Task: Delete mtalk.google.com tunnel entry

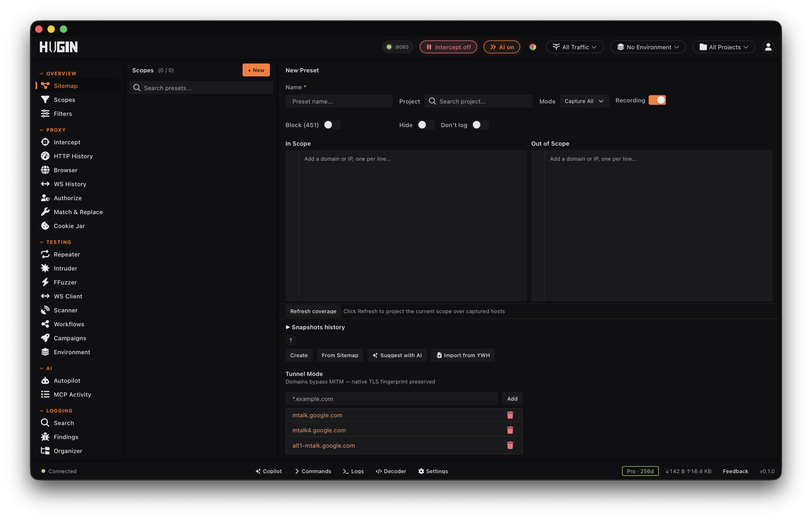Action: (x=510, y=415)
